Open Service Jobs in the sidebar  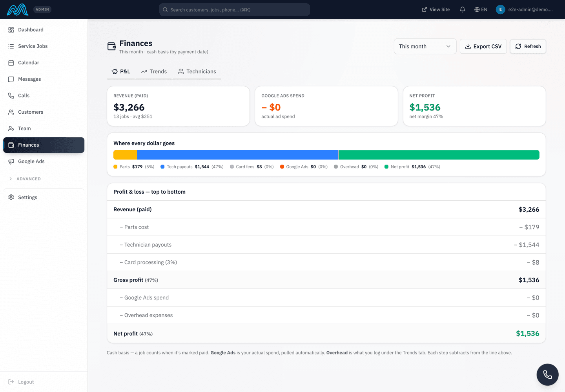coord(44,46)
